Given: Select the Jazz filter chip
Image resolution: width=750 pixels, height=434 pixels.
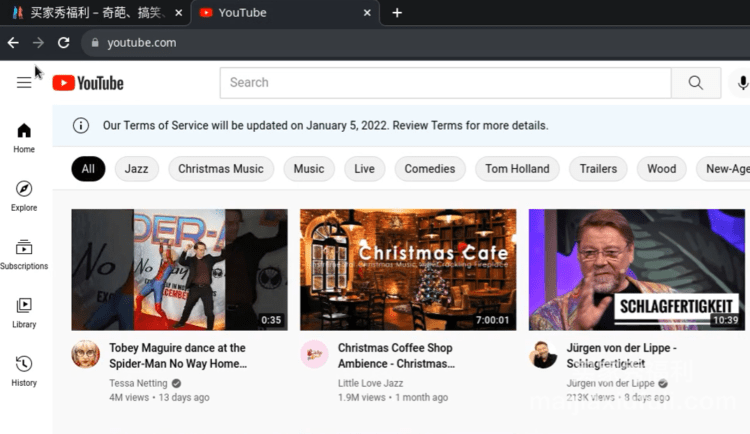Looking at the screenshot, I should point(136,169).
